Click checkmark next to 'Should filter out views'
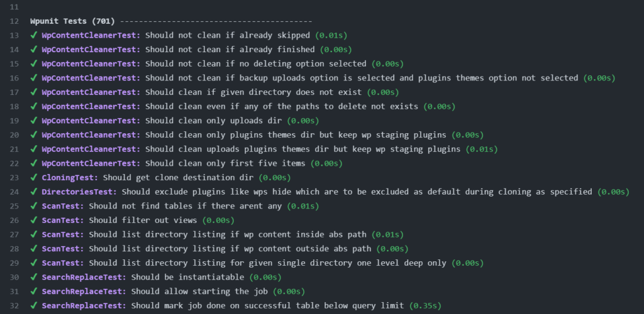The image size is (644, 314). coord(34,220)
